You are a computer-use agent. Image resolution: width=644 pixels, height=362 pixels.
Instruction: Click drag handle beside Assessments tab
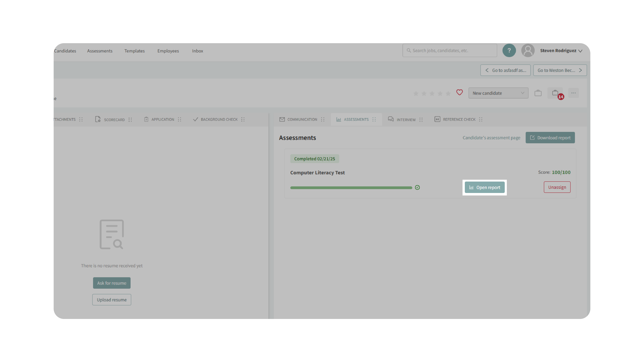[x=374, y=119]
